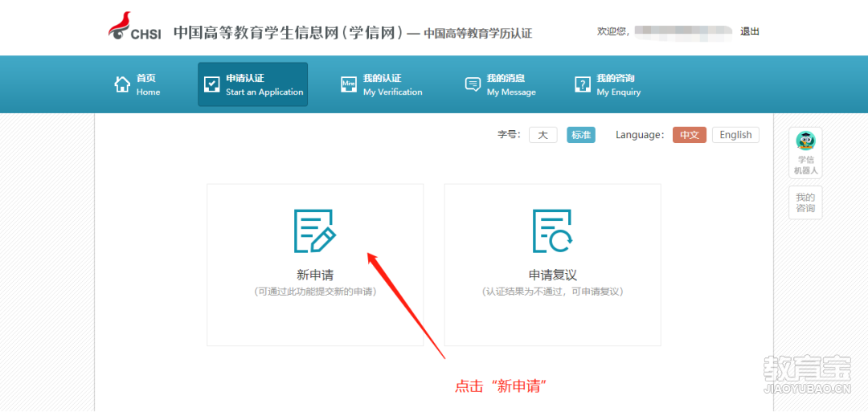868x412 pixels.
Task: Click the My Message speech bubble icon
Action: 473,84
